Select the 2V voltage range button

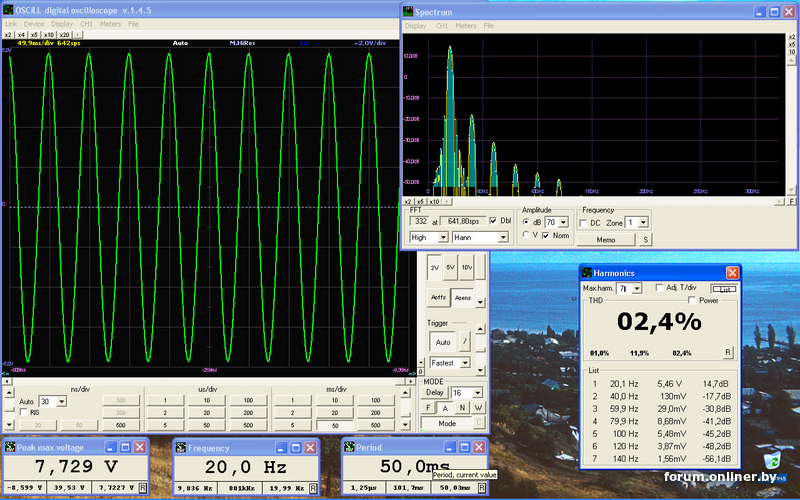(x=435, y=267)
